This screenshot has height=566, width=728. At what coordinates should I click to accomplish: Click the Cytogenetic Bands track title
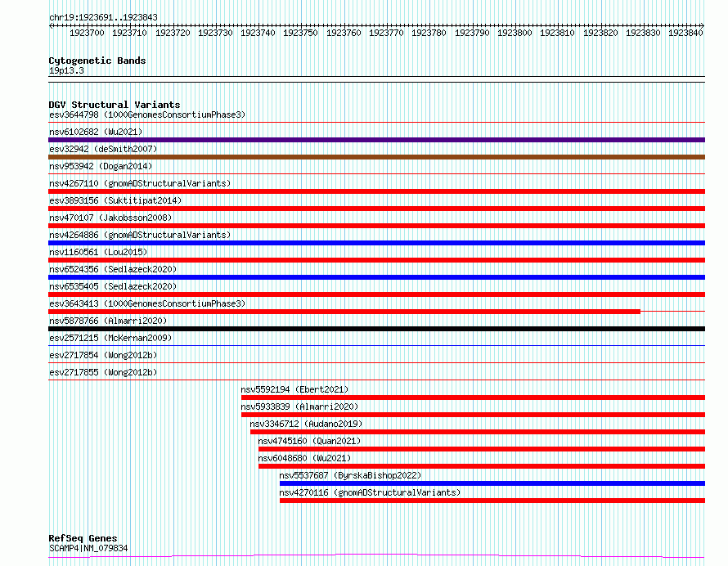(x=97, y=61)
